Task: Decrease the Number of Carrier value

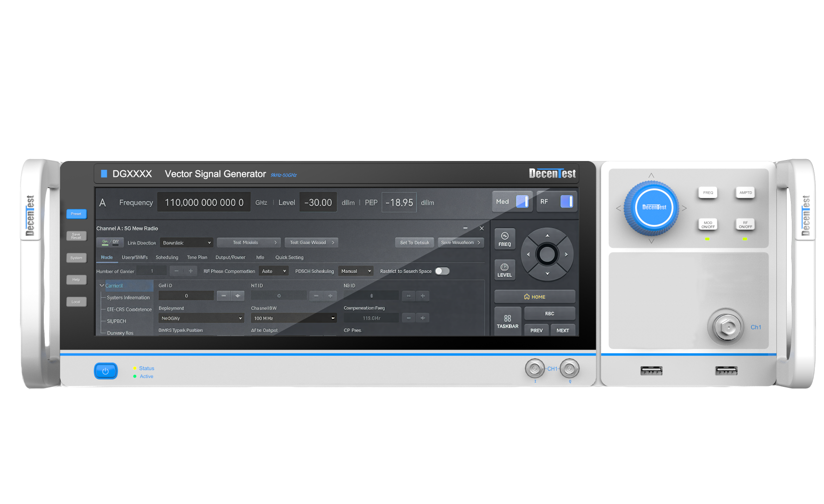Action: [x=176, y=271]
